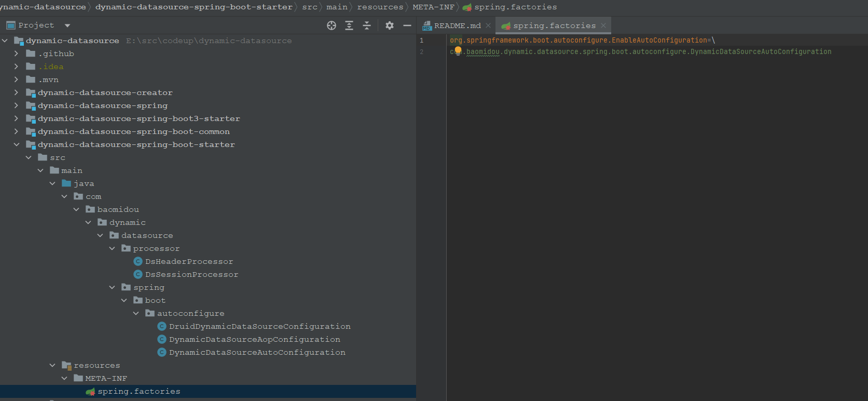868x401 pixels.
Task: Click the resources folder icon
Action: click(x=66, y=366)
